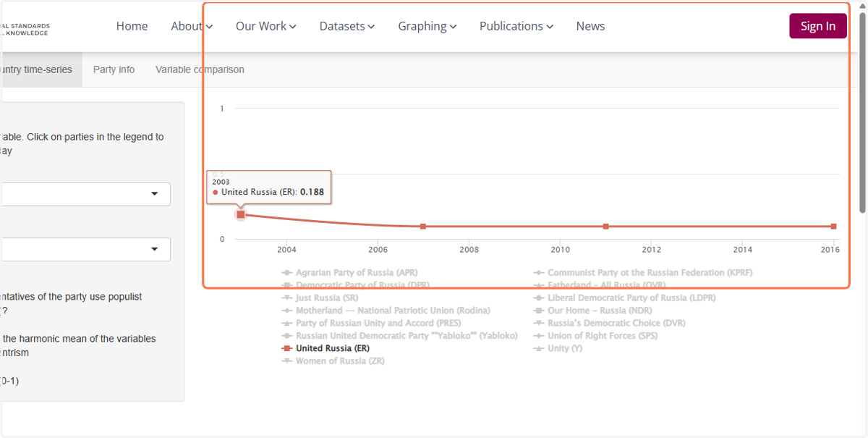Open the Datasets dropdown menu

347,26
